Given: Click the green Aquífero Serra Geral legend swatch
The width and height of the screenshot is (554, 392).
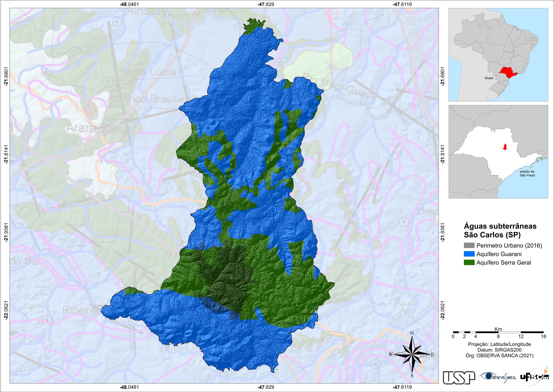Looking at the screenshot, I should [x=469, y=262].
